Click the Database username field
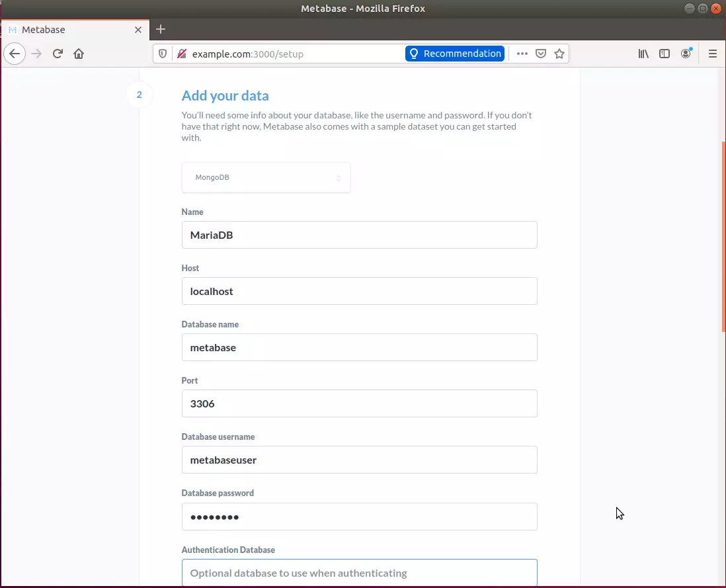The width and height of the screenshot is (726, 588). pos(359,460)
